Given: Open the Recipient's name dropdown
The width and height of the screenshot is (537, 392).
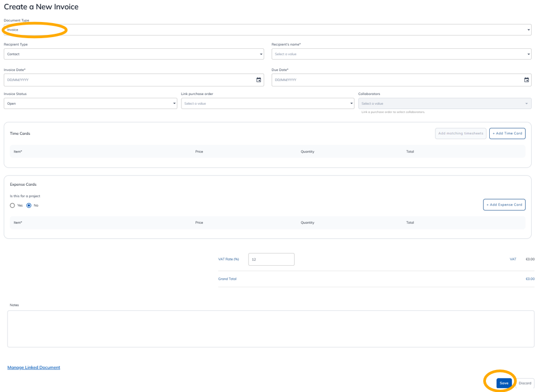Looking at the screenshot, I should coord(401,54).
